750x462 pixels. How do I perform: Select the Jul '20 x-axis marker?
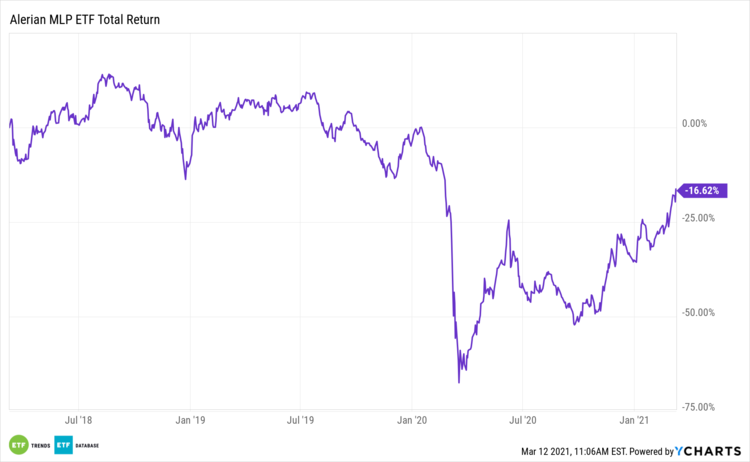[x=524, y=422]
